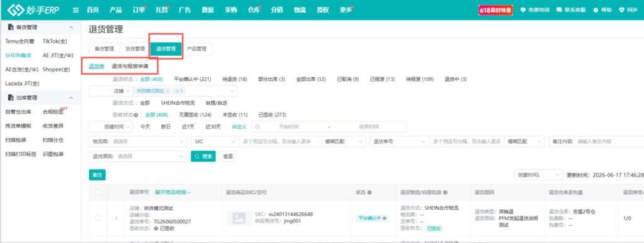The image size is (644, 243).
Task: Filter return status by 平台确认中 (221)
Action: tap(192, 79)
